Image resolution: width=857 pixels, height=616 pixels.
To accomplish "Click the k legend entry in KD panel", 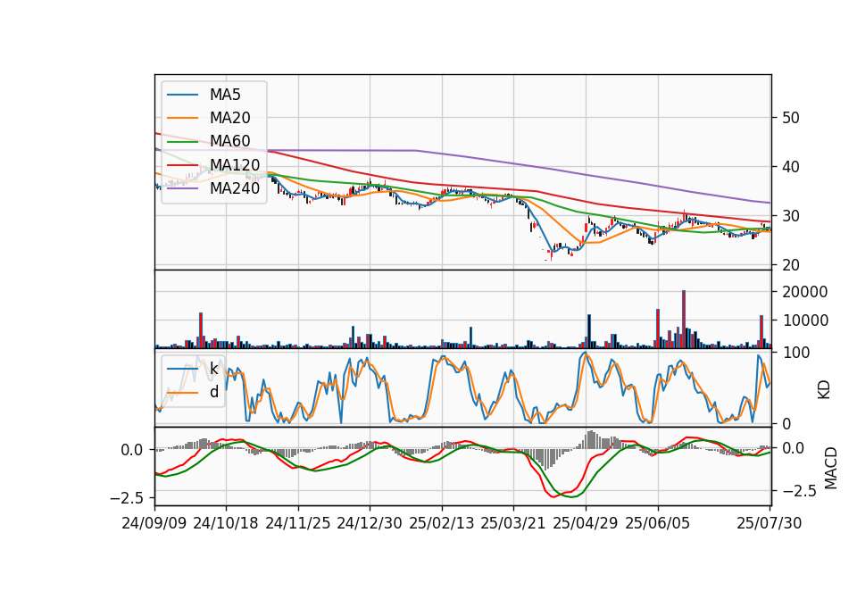I will 213,369.
